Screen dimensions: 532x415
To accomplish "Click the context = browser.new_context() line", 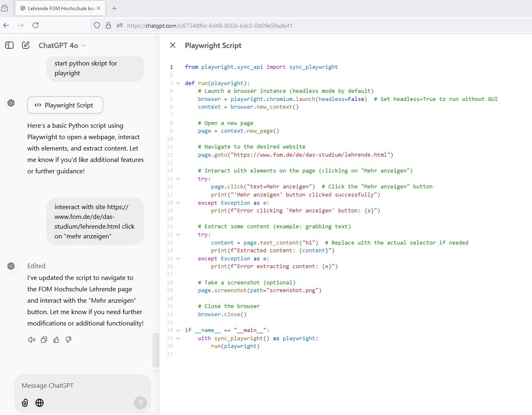I will point(248,107).
